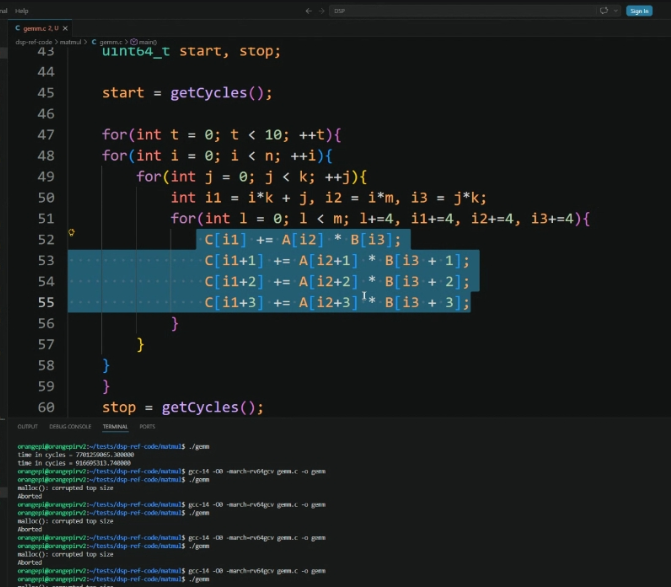Open the main() symbol breadcrumb
The image size is (671, 587).
point(144,42)
